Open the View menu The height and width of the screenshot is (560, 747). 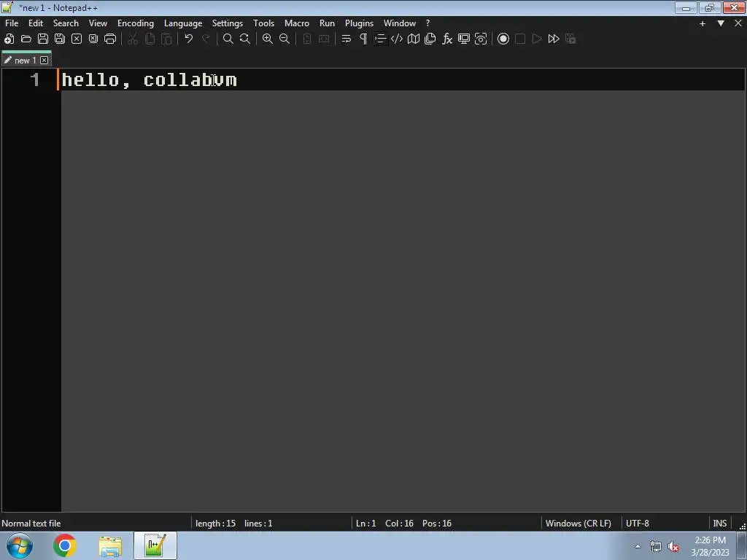pos(98,23)
